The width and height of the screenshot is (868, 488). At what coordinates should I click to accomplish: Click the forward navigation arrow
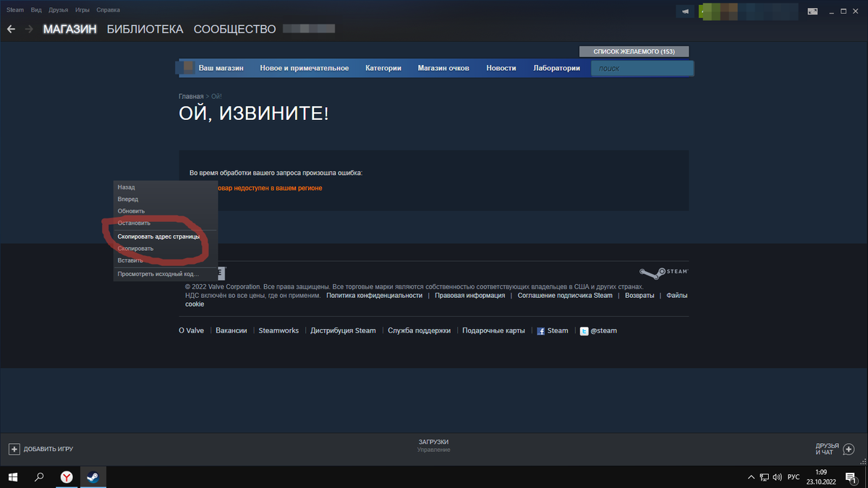[x=29, y=30]
